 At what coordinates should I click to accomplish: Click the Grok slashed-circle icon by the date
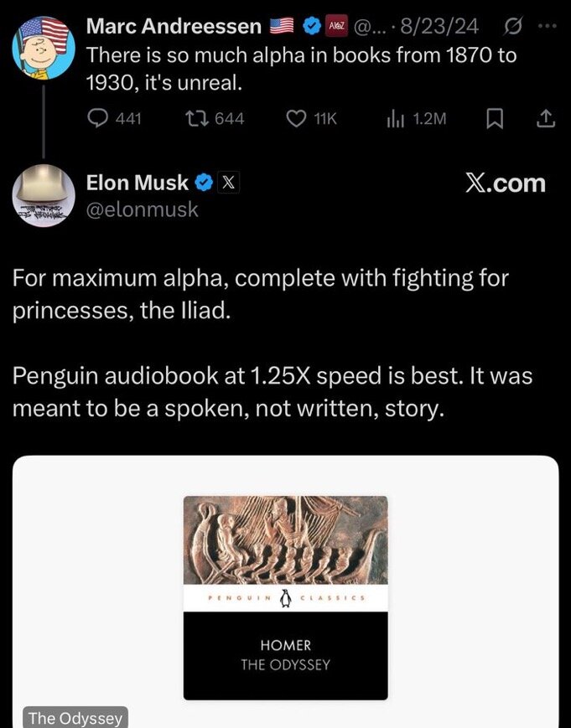(509, 27)
